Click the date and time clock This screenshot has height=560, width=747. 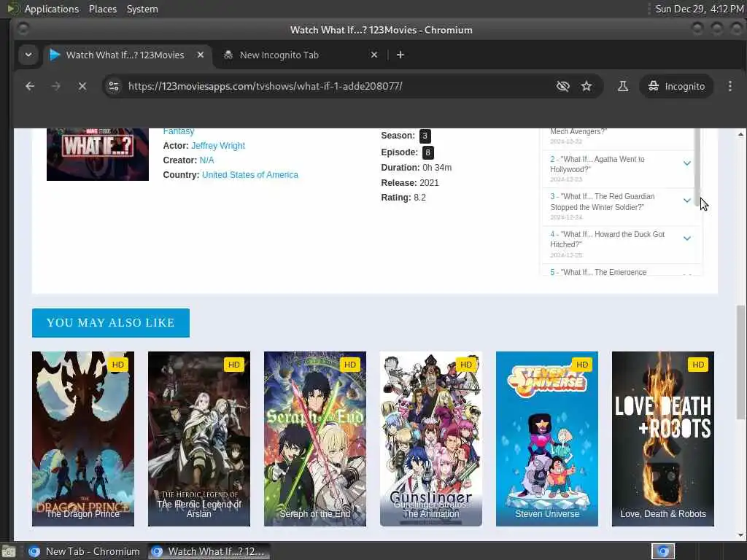tap(699, 9)
